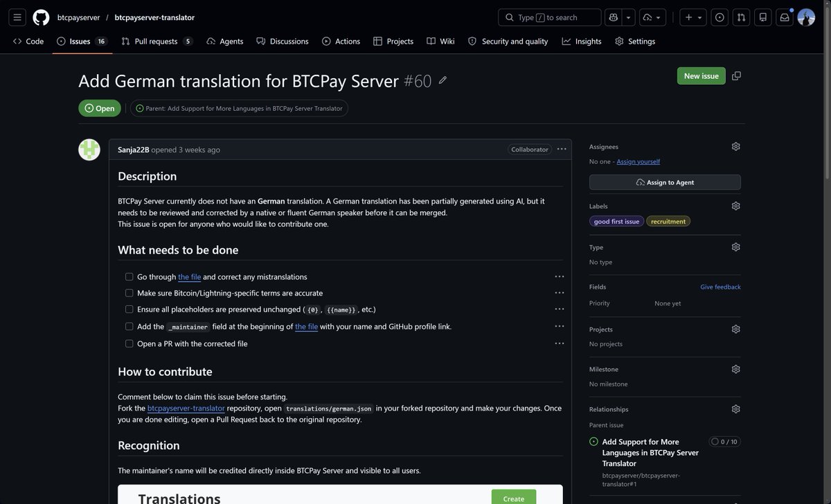Open pull requests shortcut icon in header
Screen dimensions: 831x504
[x=741, y=17]
